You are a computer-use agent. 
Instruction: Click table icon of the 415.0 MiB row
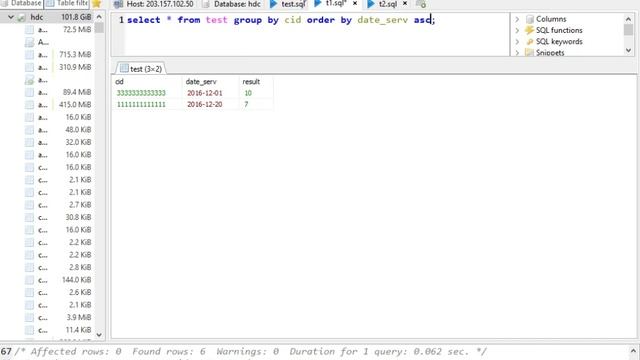pos(29,104)
